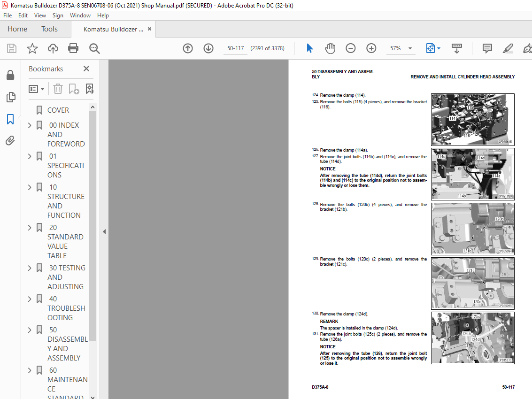532x399 pixels.
Task: Open fit page options dropdown arrow
Action: 439,48
